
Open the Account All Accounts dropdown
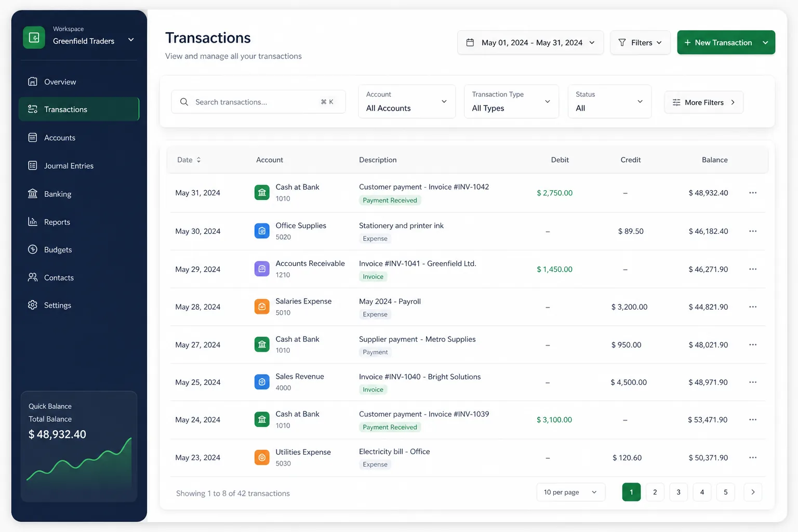(x=407, y=102)
